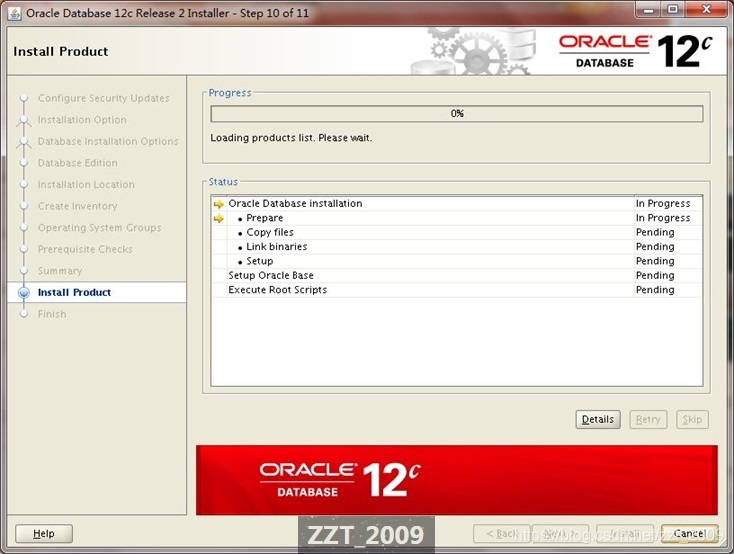Click the Install Product step bullet icon

coord(24,293)
